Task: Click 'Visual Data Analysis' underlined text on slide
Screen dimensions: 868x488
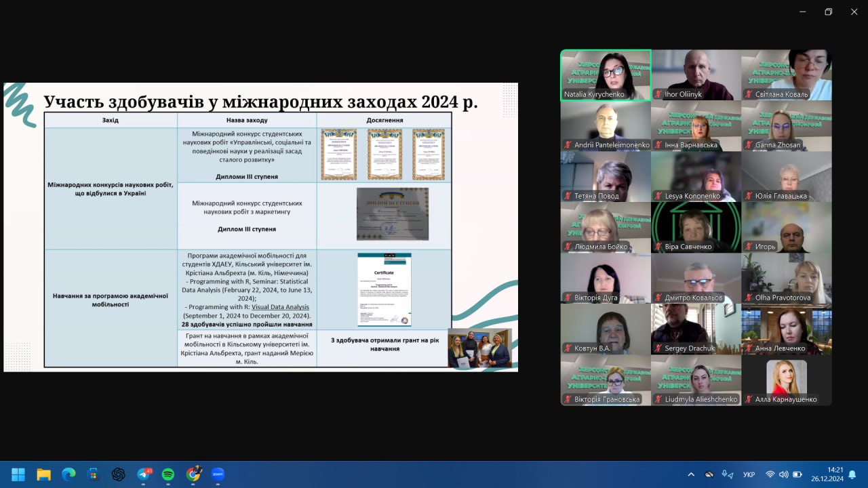Action: pos(280,307)
